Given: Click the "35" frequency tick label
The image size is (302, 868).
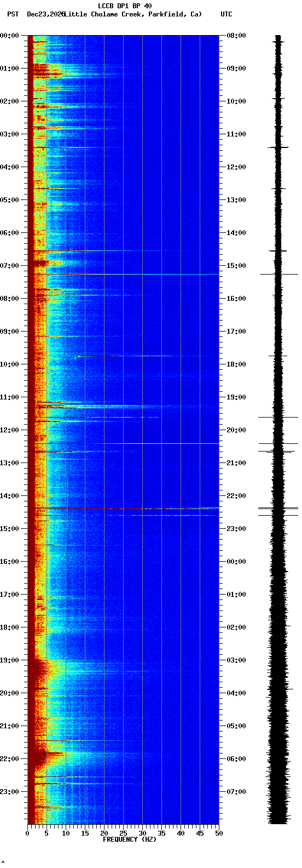Looking at the screenshot, I should click(x=161, y=833).
